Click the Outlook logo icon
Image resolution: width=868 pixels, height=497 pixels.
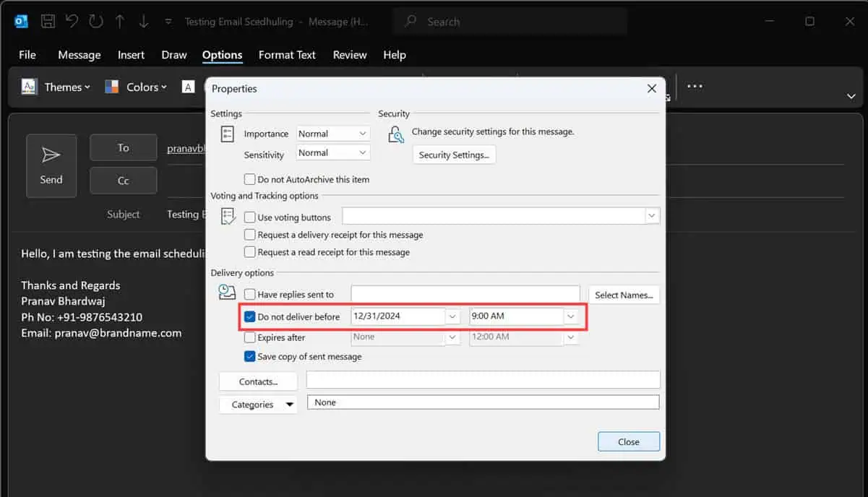pyautogui.click(x=21, y=22)
